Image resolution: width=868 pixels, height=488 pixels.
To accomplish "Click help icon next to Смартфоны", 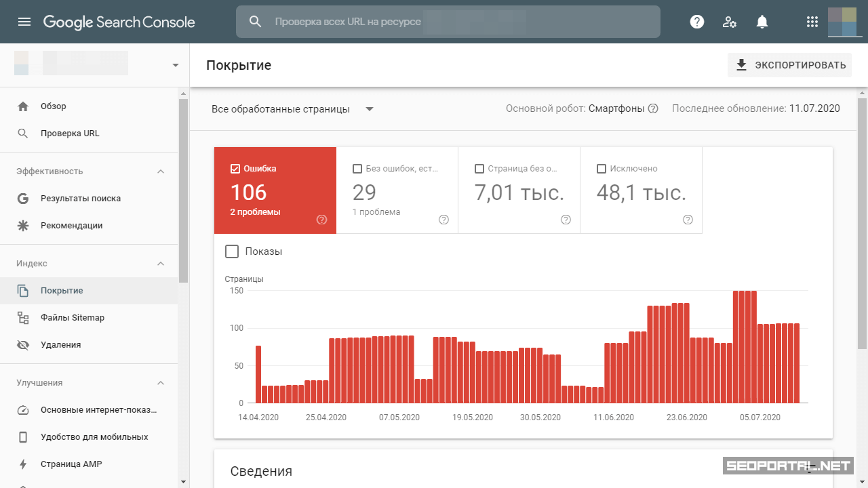I will click(653, 109).
